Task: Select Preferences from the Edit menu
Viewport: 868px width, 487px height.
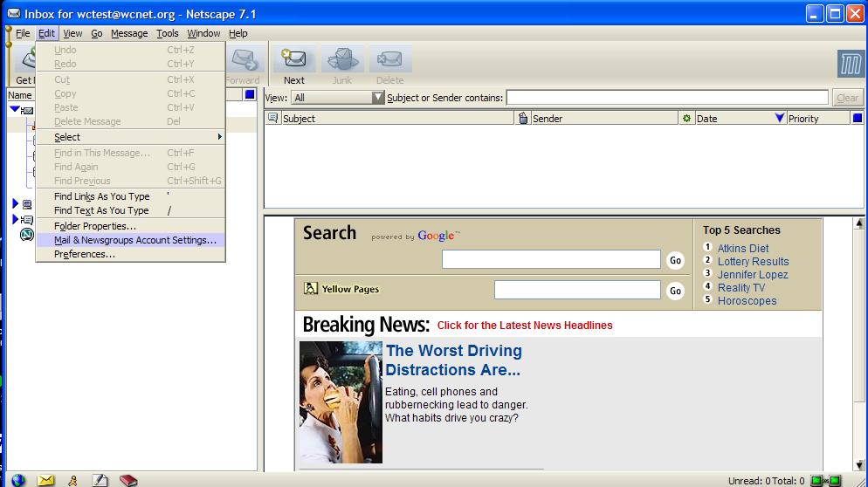Action: tap(85, 254)
